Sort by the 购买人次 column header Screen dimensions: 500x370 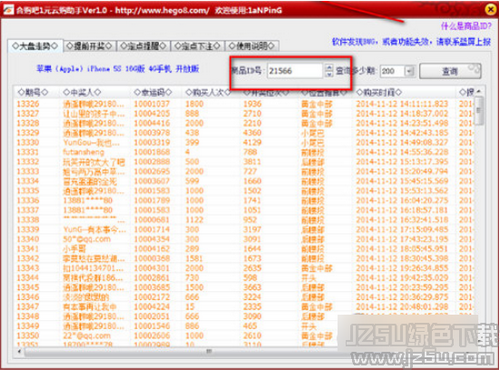tap(207, 92)
